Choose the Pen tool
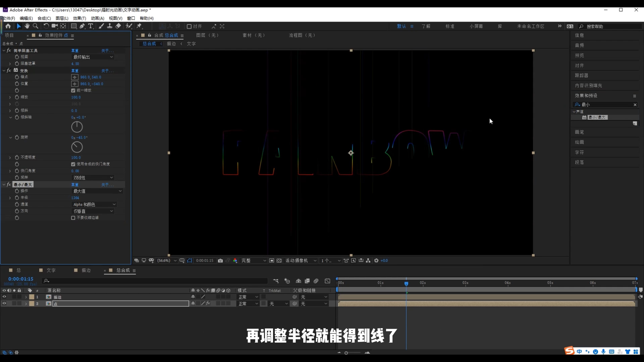Viewport: 644px width, 362px height. 82,26
